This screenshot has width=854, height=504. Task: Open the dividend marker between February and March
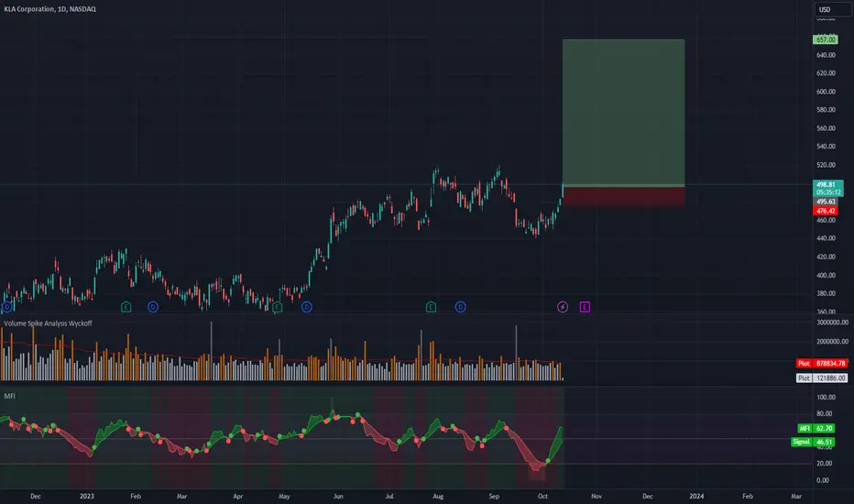tap(153, 307)
